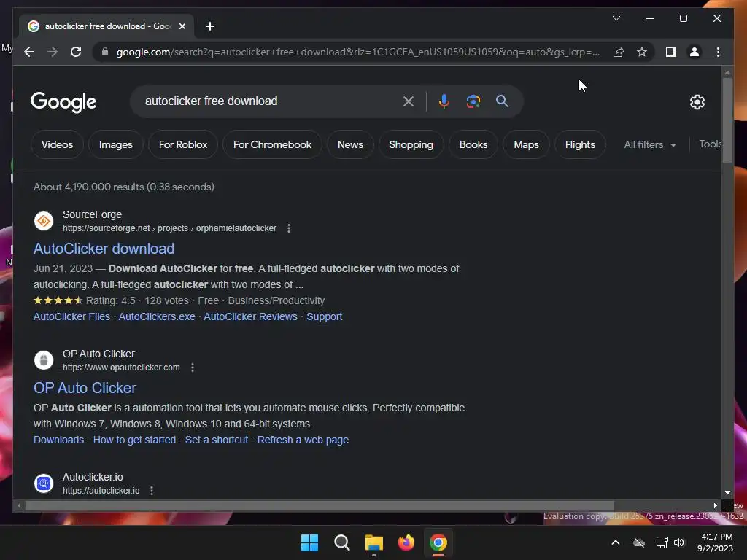Viewport: 747px width, 560px height.
Task: Search by image with Google Lens
Action: [473, 101]
